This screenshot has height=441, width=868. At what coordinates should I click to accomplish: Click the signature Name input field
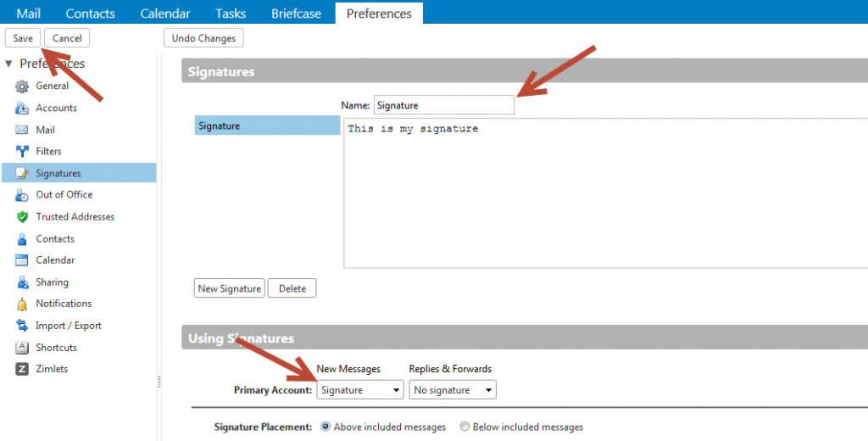click(x=444, y=105)
